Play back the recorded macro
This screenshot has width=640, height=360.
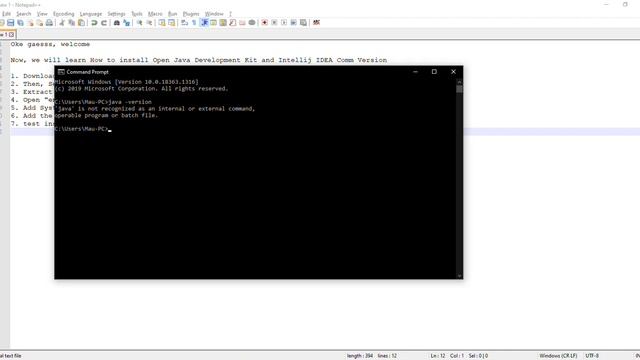pyautogui.click(x=284, y=23)
